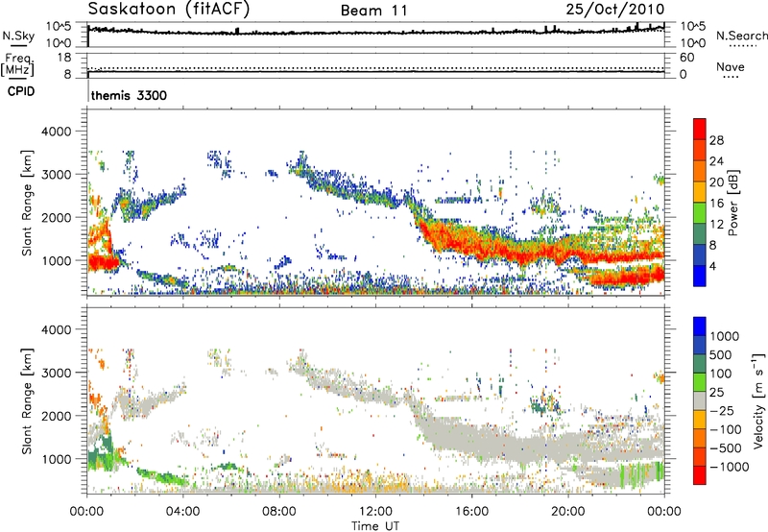Click the 'N.Sky' legend label

18,36
